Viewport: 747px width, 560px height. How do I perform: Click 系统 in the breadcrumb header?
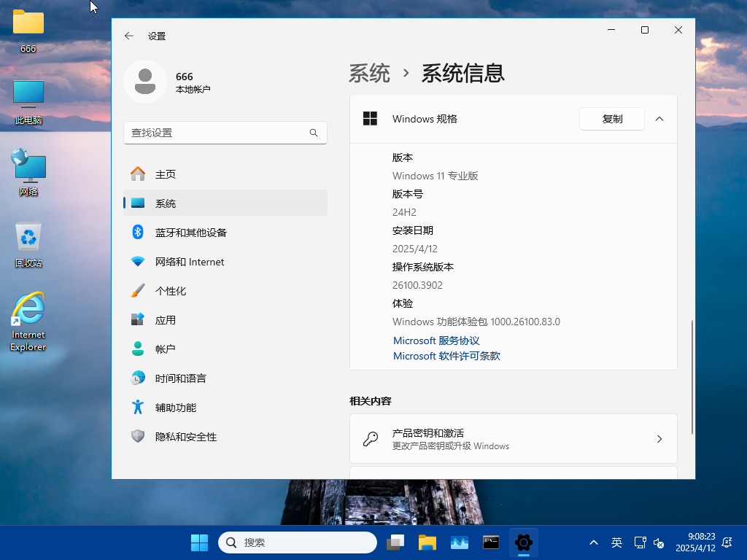click(x=369, y=74)
